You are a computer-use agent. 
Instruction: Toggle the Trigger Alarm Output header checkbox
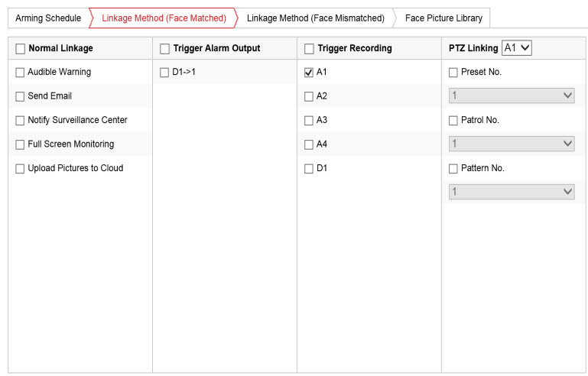click(164, 49)
